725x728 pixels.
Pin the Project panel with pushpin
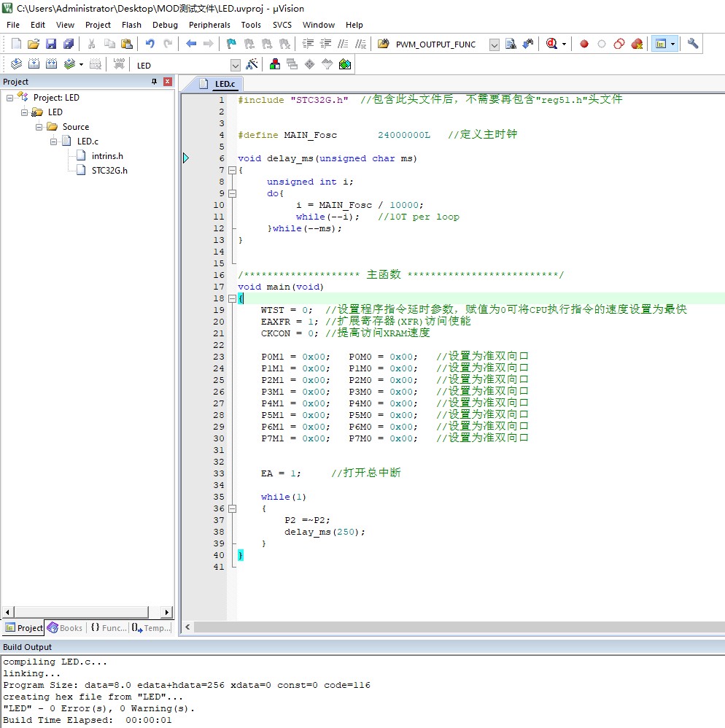coord(154,82)
